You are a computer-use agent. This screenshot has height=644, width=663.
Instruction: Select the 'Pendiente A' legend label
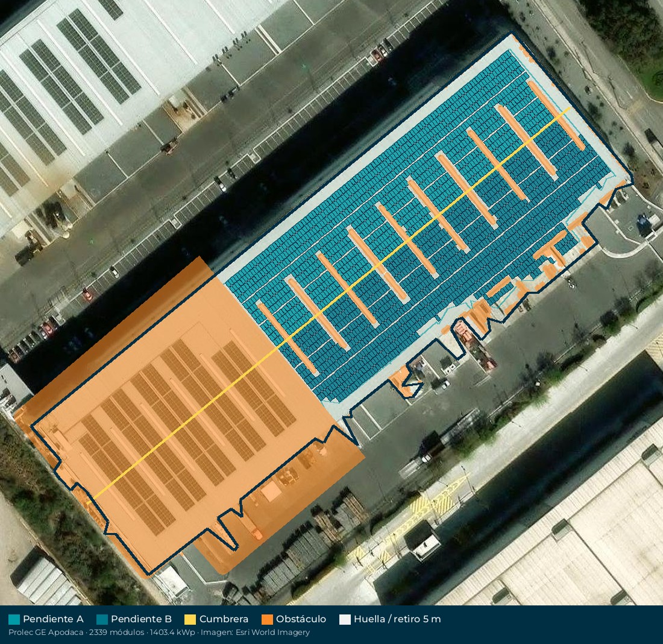click(53, 619)
